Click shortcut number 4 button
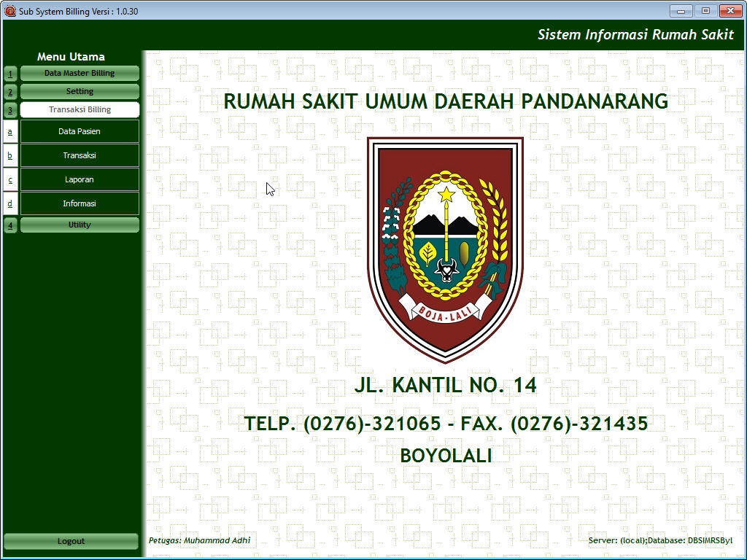The height and width of the screenshot is (560, 747). (x=10, y=225)
